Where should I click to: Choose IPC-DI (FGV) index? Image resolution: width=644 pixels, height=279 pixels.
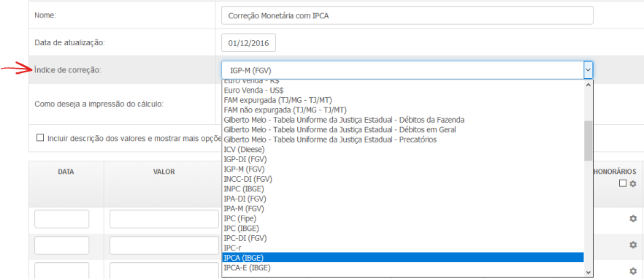(x=402, y=238)
